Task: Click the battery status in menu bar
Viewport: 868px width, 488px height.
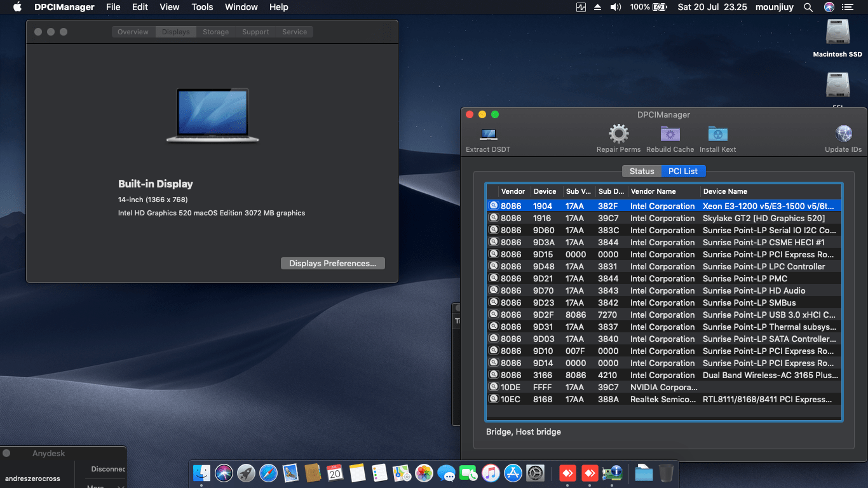Action: (x=648, y=7)
